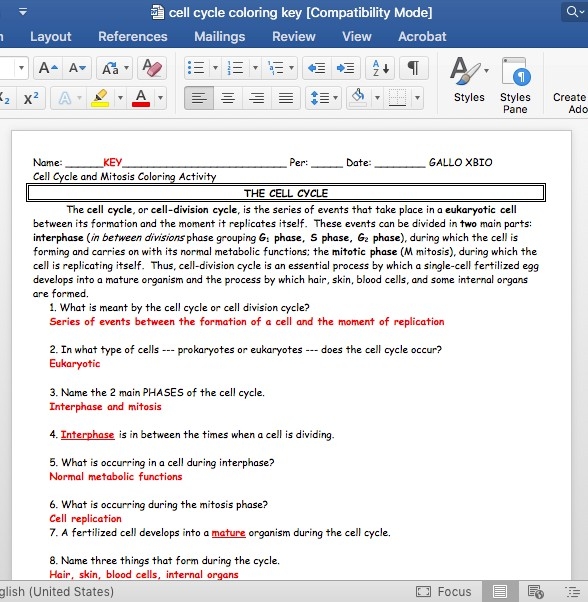The height and width of the screenshot is (602, 588).
Task: Increase font size with A up button
Action: click(x=48, y=68)
